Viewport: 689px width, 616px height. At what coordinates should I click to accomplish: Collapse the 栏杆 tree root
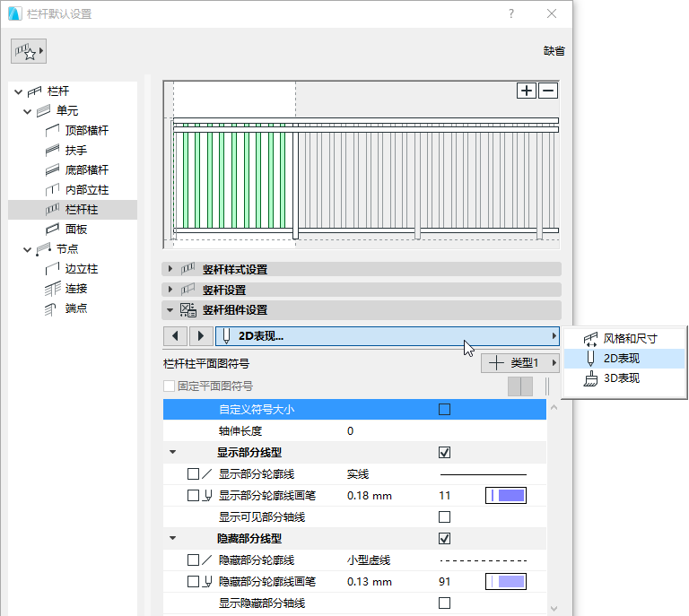pos(19,91)
